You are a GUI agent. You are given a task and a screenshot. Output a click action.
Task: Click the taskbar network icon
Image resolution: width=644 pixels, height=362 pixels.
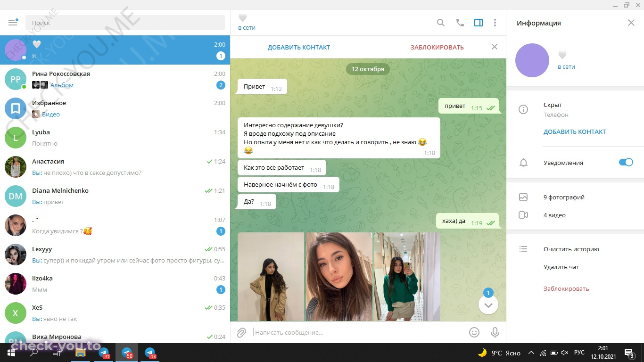tap(543, 353)
